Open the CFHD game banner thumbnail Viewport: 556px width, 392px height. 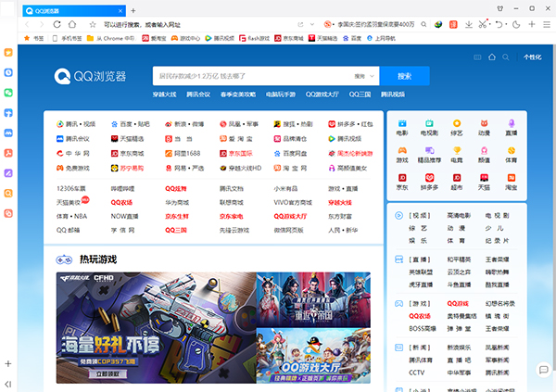(156, 328)
